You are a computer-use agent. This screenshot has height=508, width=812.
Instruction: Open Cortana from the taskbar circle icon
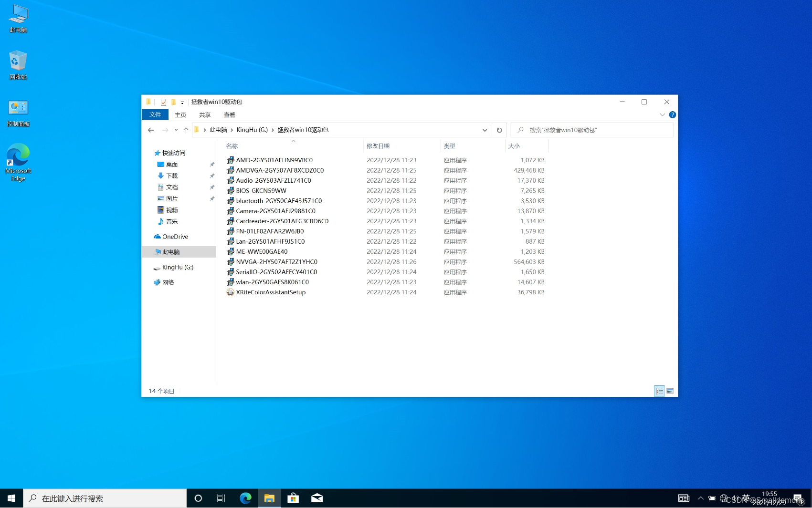click(198, 498)
